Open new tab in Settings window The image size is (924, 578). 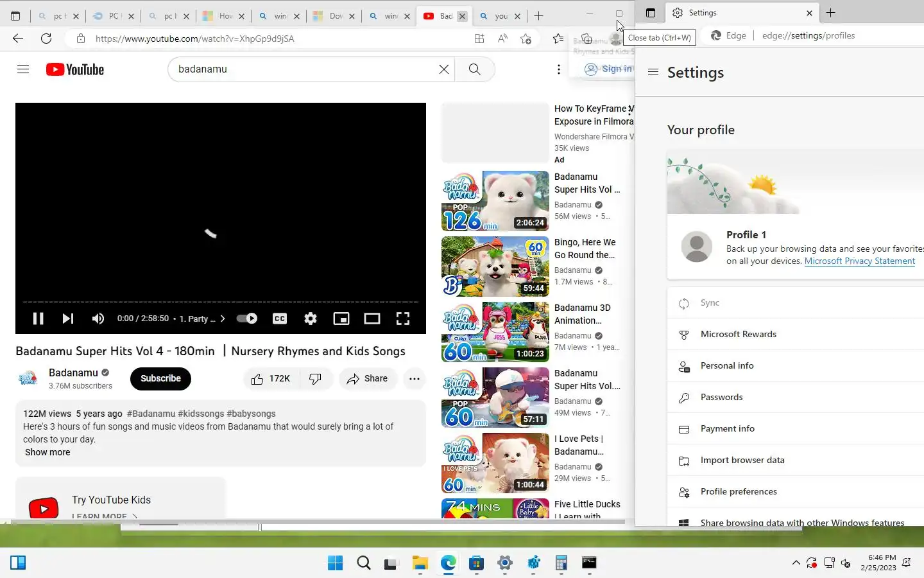[830, 13]
